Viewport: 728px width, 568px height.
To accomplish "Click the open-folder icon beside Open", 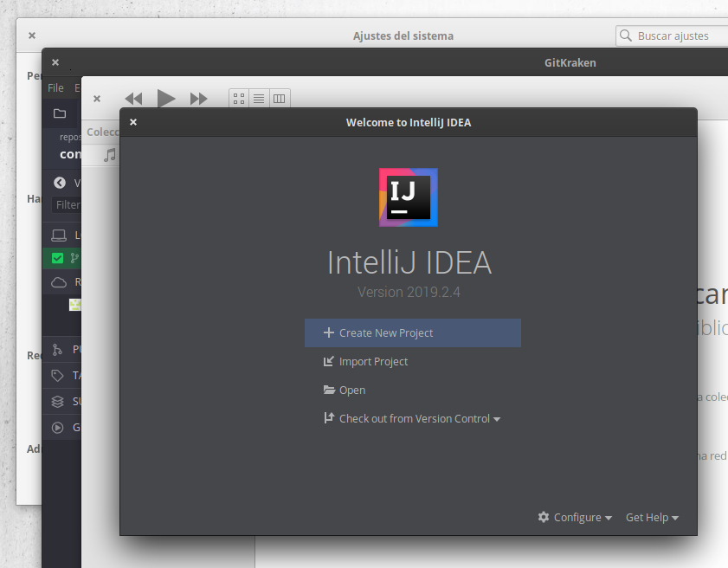I will [329, 390].
